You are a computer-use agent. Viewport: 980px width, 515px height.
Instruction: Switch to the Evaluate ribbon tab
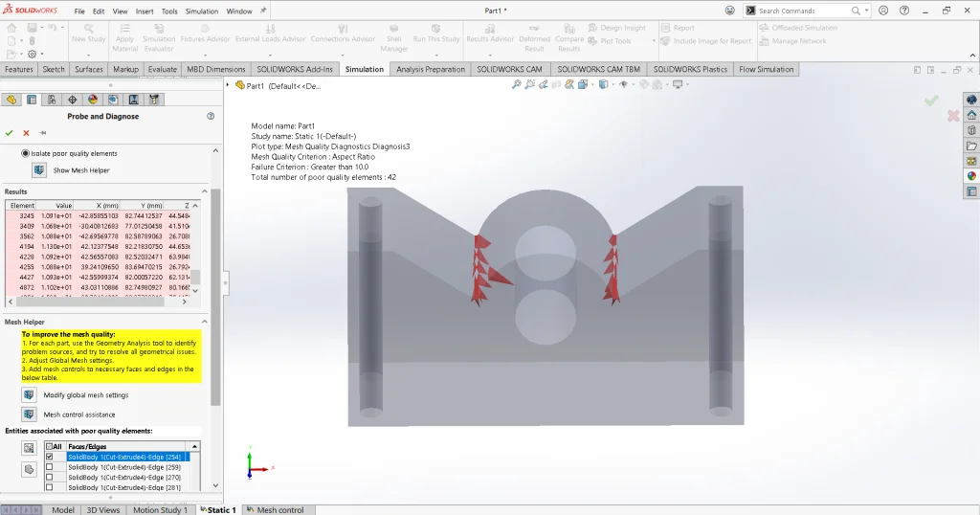pos(163,69)
